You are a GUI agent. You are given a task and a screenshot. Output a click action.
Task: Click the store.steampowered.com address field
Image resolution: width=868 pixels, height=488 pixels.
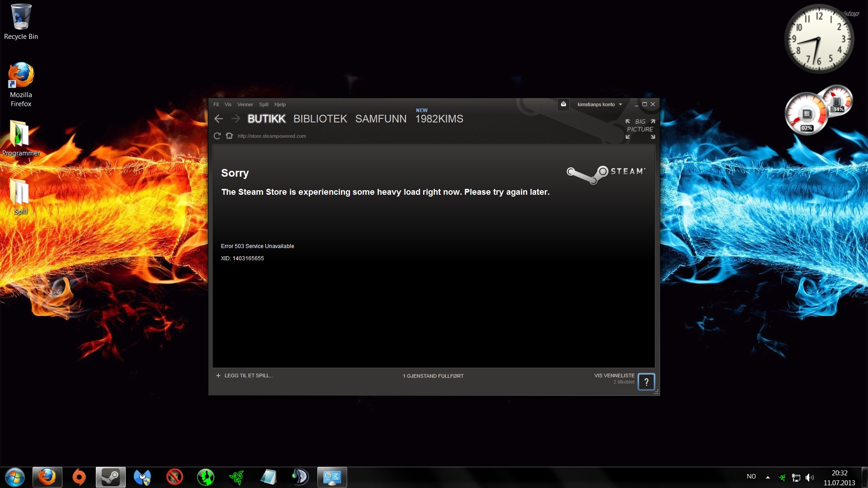point(272,136)
